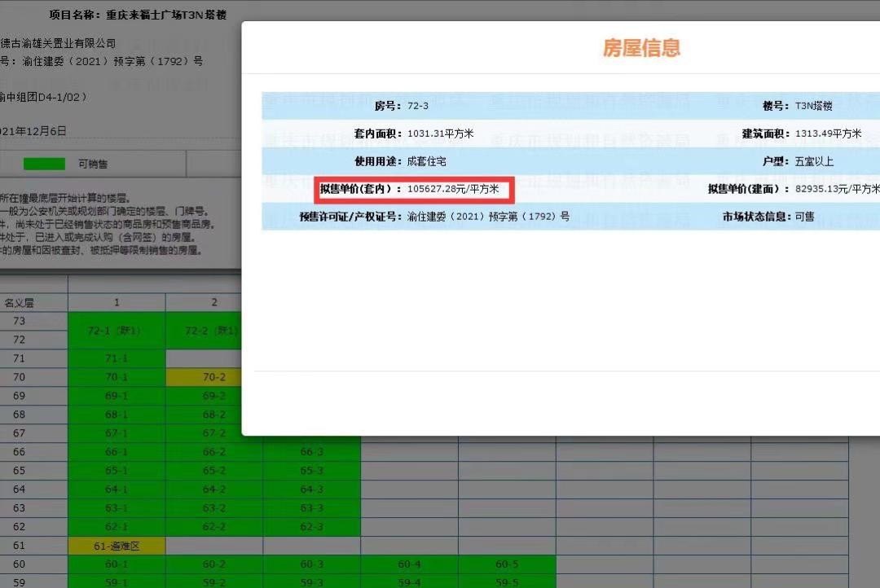Select the 61-避难区 refuge floor cell
Viewport: 880px width, 588px height.
[117, 546]
